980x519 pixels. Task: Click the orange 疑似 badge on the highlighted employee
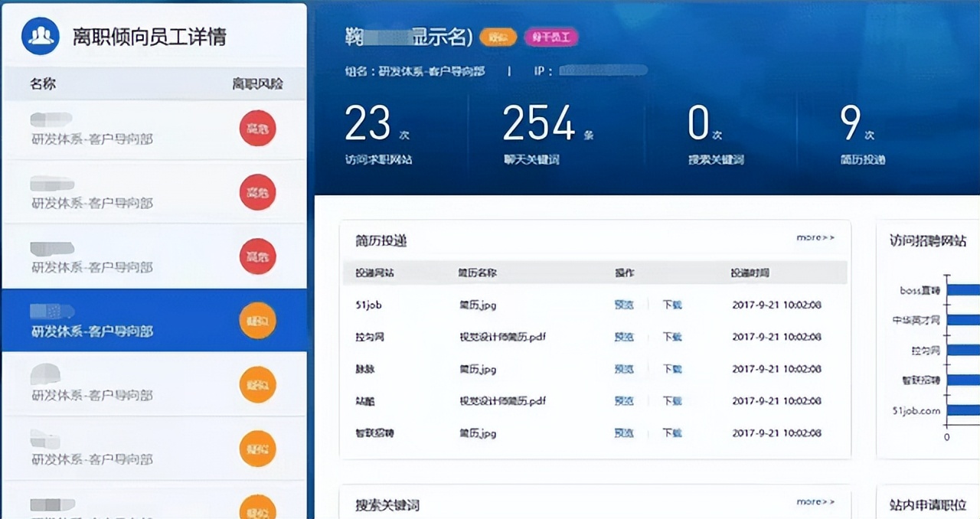point(257,321)
